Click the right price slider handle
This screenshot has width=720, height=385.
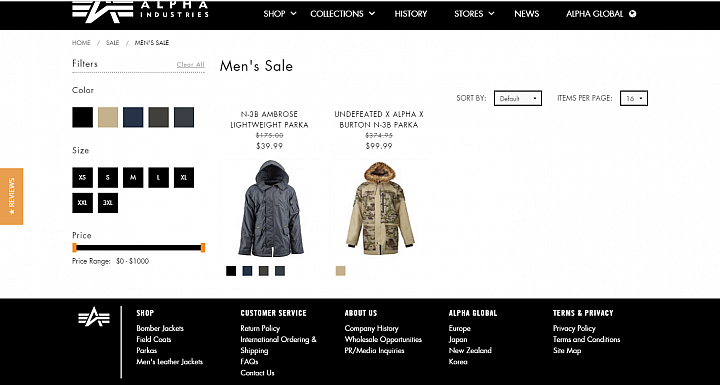coord(202,248)
